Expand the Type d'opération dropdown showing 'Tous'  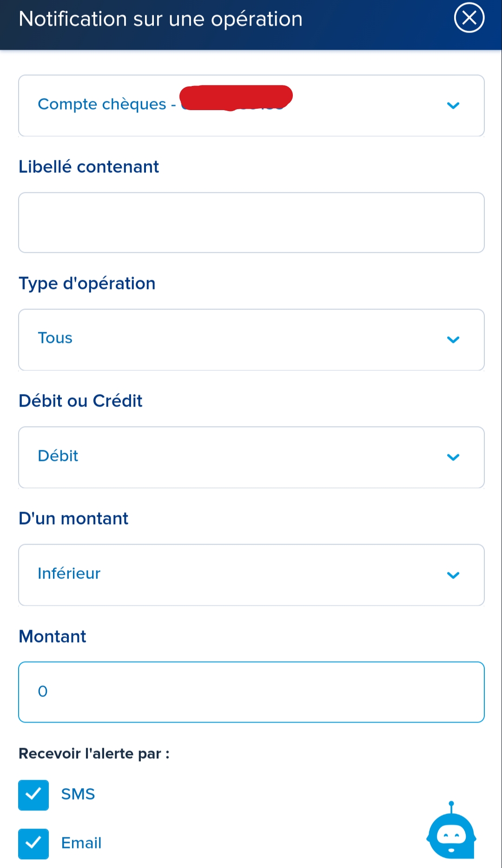[x=55, y=338]
